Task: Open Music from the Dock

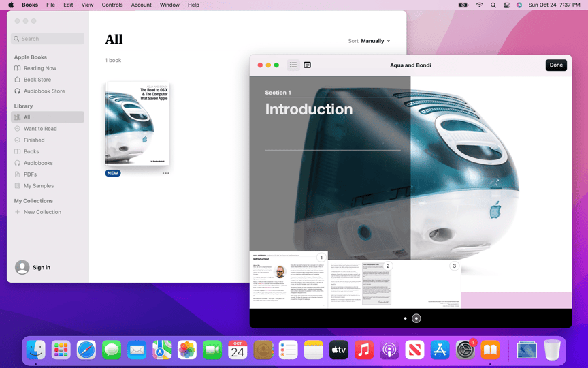Action: pos(363,350)
